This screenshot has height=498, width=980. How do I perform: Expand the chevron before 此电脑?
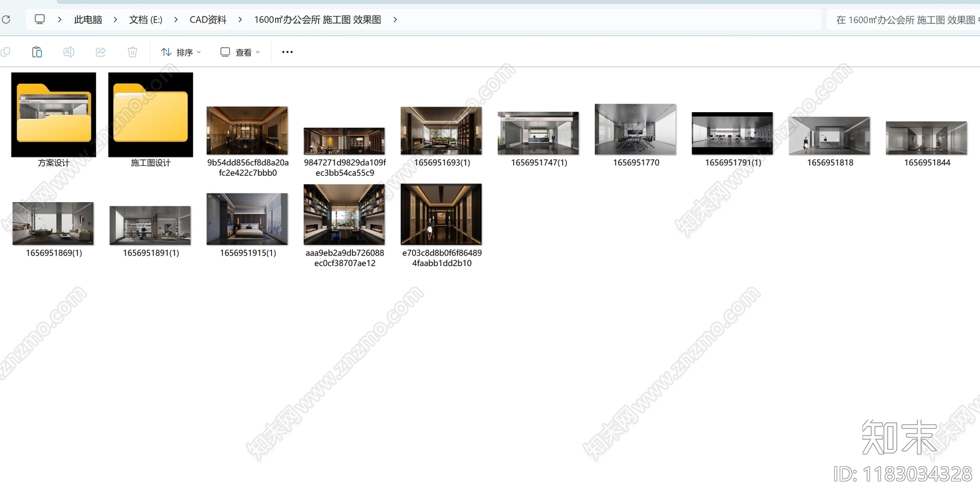pyautogui.click(x=59, y=20)
